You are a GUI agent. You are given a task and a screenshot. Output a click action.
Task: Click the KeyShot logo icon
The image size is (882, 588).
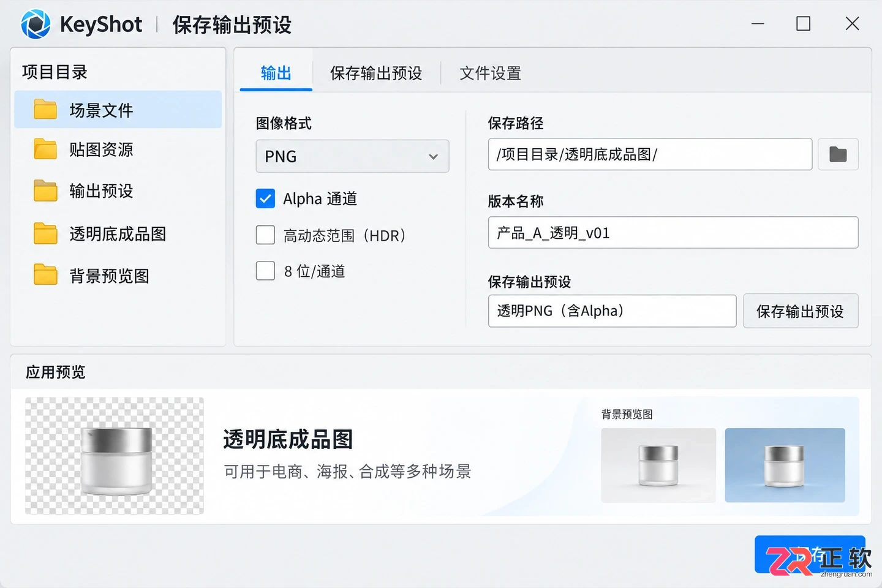[36, 24]
